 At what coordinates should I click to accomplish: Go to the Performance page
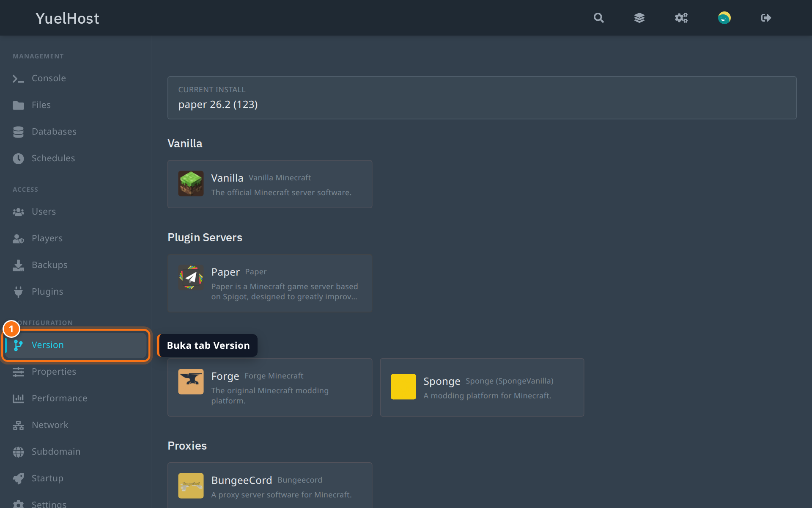coord(76,398)
